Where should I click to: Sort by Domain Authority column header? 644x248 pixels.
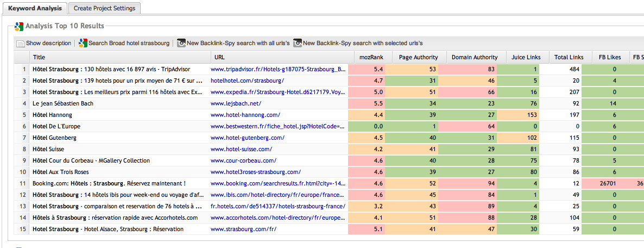click(x=476, y=57)
